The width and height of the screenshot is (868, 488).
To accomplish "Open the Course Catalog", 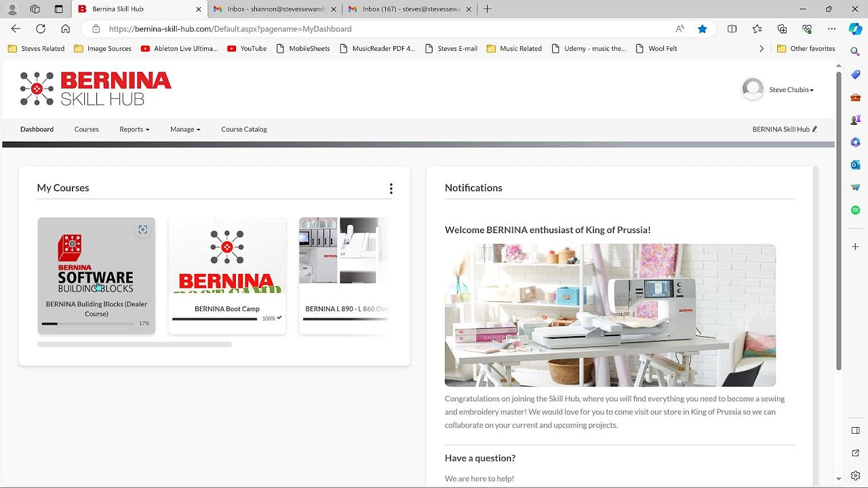I will coord(243,129).
